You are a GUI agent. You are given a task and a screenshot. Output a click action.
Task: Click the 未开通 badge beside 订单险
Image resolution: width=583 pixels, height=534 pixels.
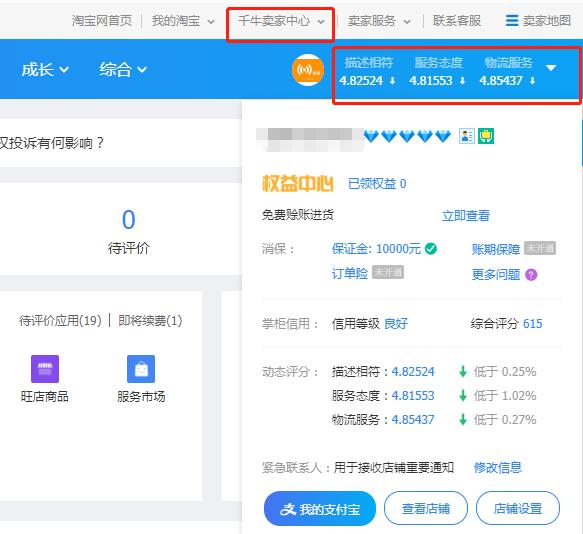[388, 272]
